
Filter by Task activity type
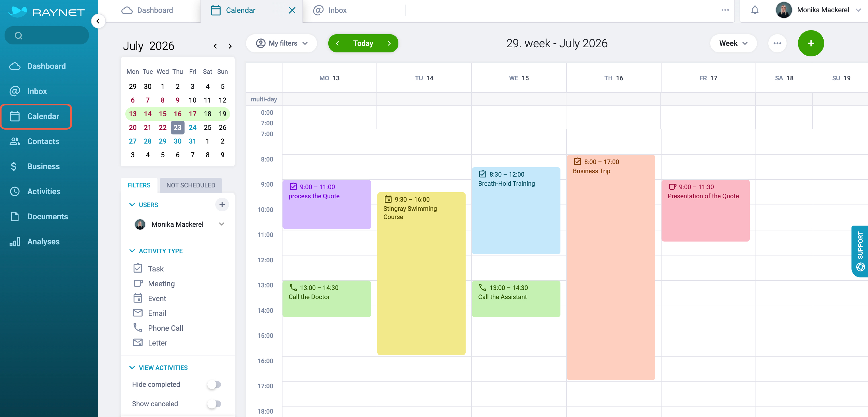click(x=149, y=269)
